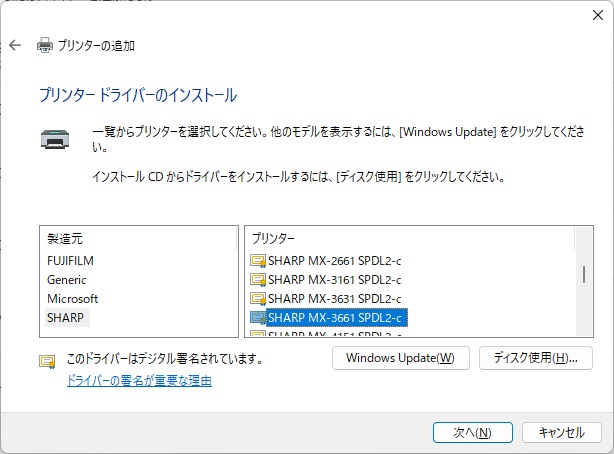The height and width of the screenshot is (454, 614).
Task: Click the driver icon next to SHARP MX-2661 SPDL2-c
Action: (x=257, y=261)
